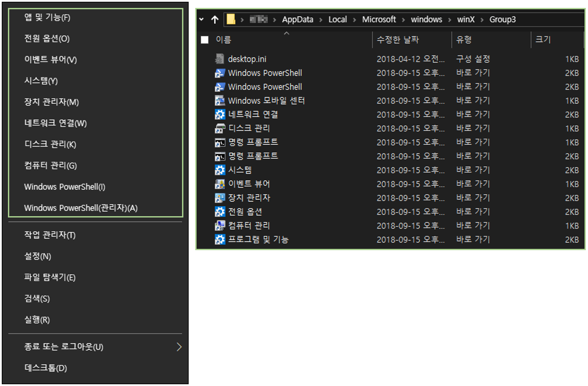Click the 네트워크 연결 gear icon in file list

[x=220, y=115]
